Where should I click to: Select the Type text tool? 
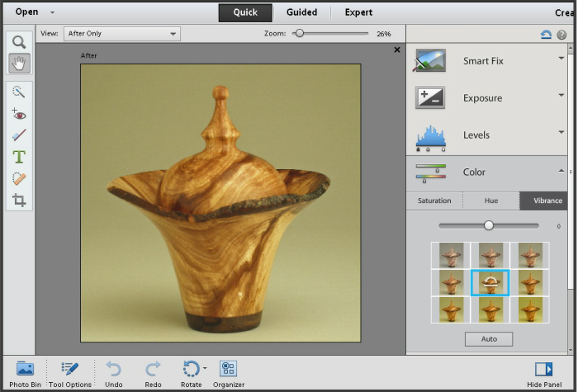tap(18, 157)
